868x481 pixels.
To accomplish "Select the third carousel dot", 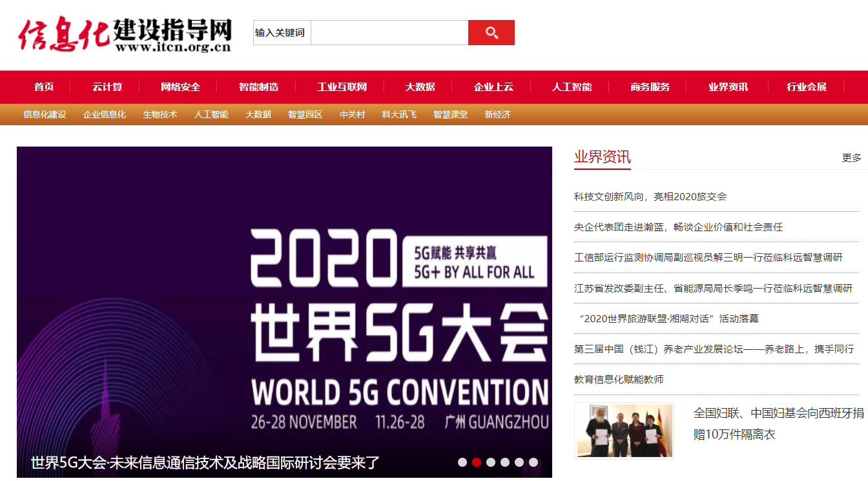I will tap(491, 462).
